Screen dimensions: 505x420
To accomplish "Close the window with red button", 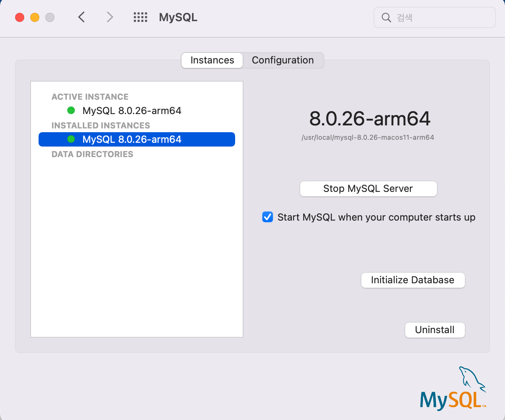I will click(20, 17).
